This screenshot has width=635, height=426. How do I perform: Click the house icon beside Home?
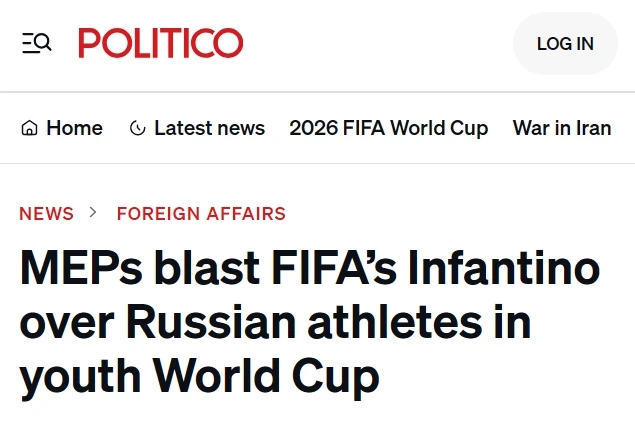point(29,128)
